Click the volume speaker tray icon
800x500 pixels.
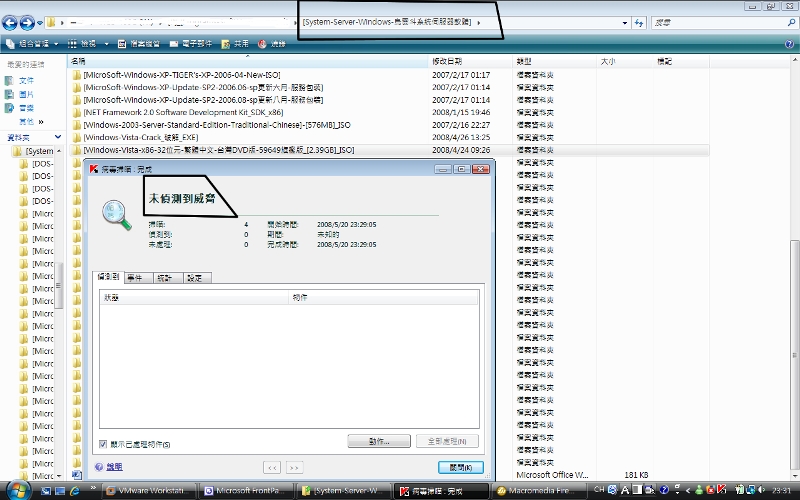763,490
